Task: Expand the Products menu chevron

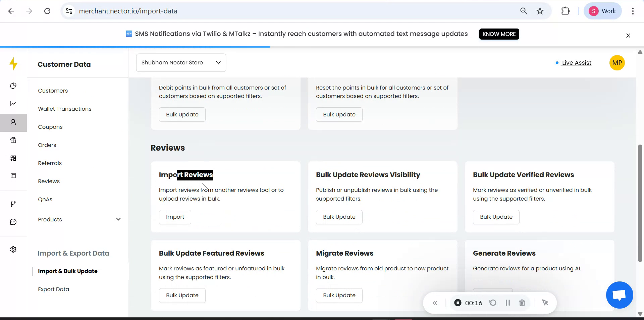Action: (x=118, y=219)
